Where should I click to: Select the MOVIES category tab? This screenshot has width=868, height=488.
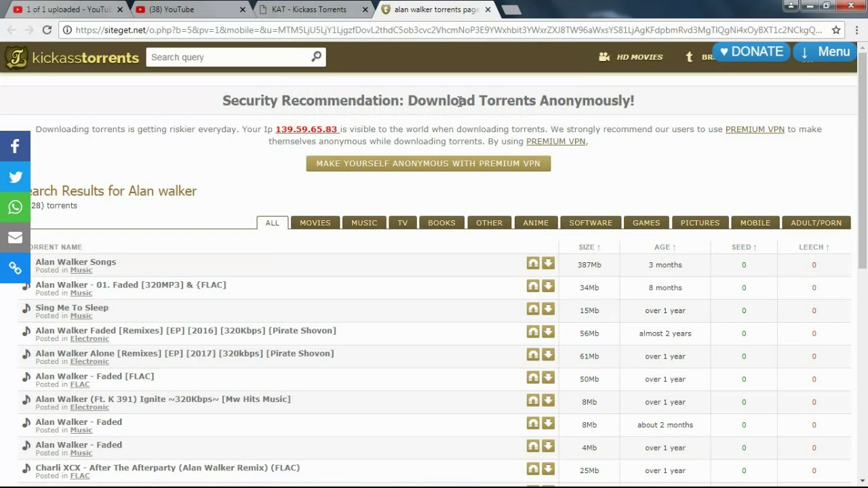(x=315, y=222)
